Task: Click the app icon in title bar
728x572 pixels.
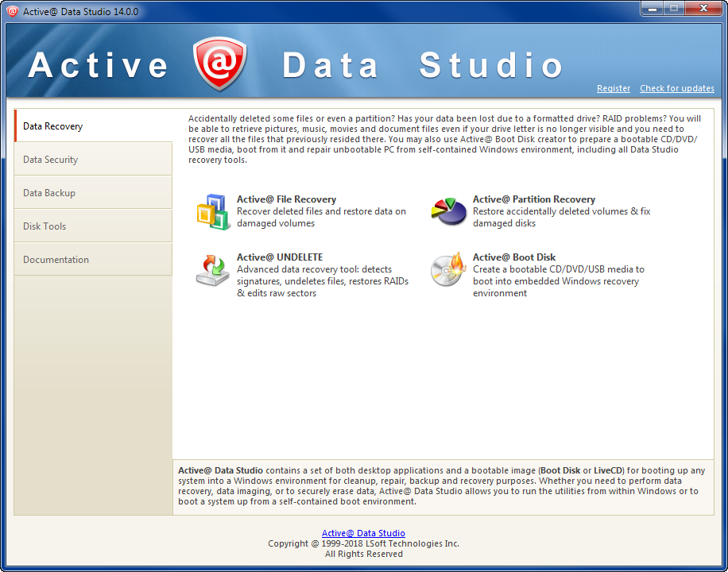Action: pos(13,12)
